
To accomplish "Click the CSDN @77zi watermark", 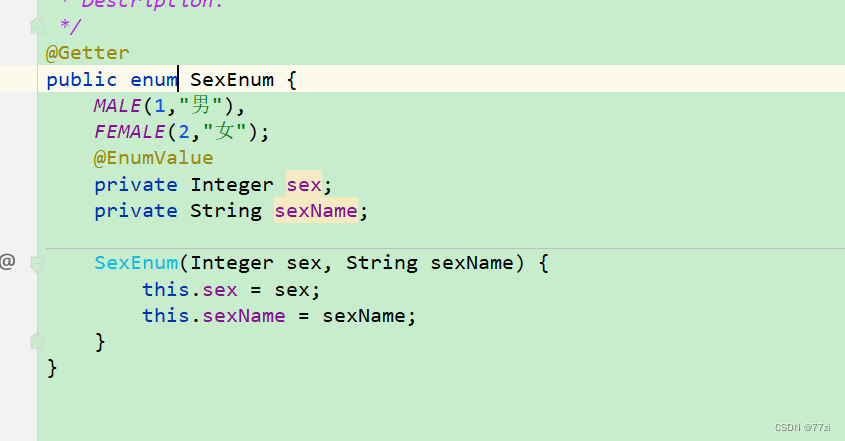I will (802, 427).
